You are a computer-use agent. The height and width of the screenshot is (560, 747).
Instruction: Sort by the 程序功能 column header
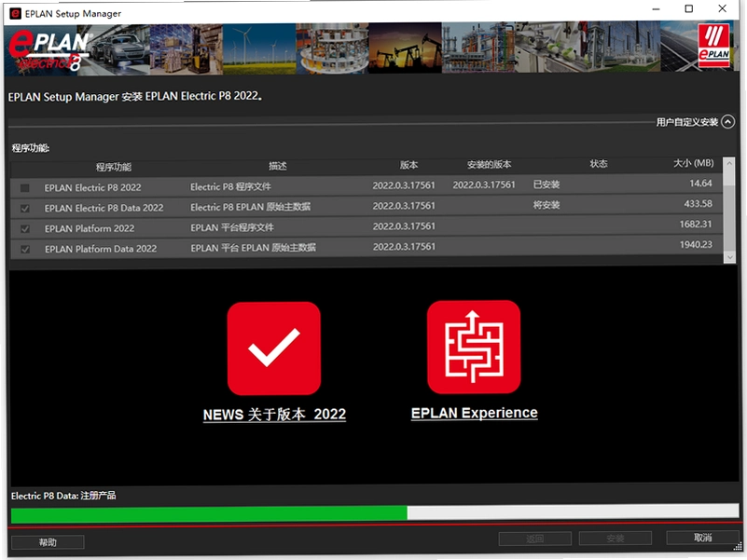[x=114, y=167]
